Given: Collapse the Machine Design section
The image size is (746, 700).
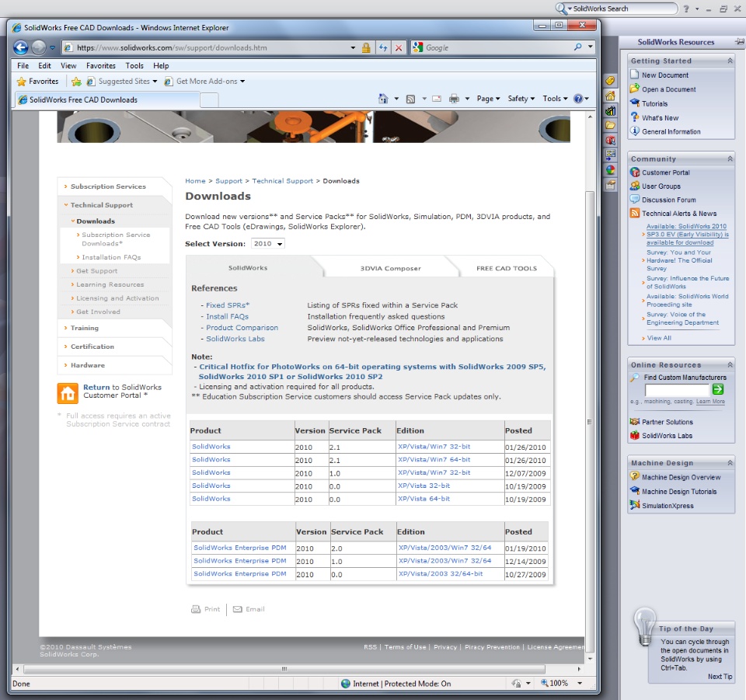Looking at the screenshot, I should [730, 463].
